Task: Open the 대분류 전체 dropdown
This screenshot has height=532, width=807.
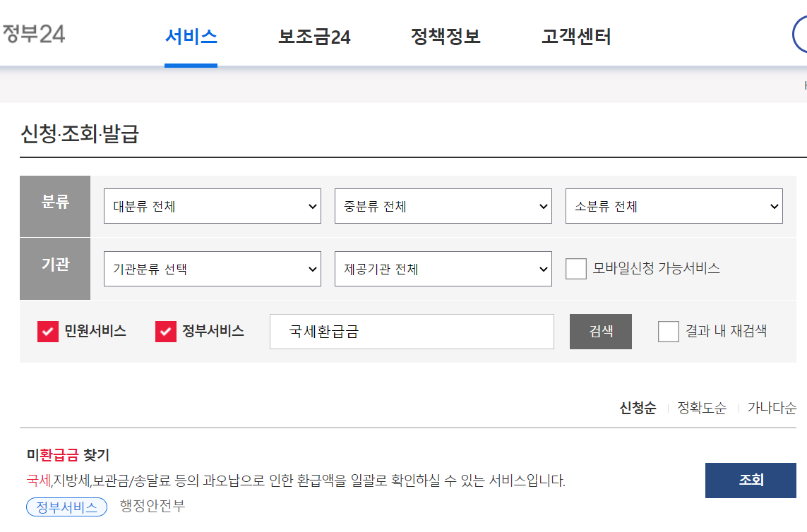Action: [212, 206]
